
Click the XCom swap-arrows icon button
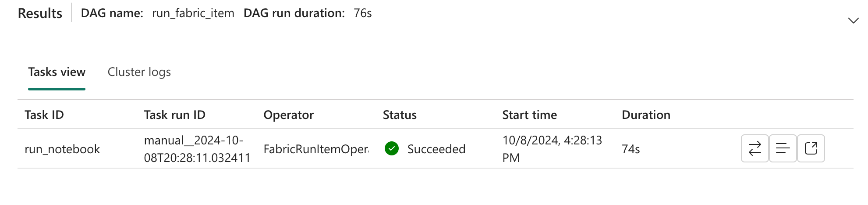[755, 149]
